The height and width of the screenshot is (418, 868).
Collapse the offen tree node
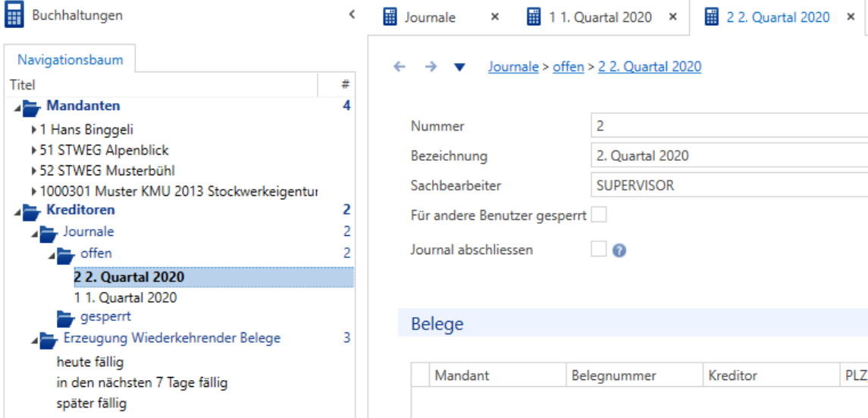coord(52,257)
